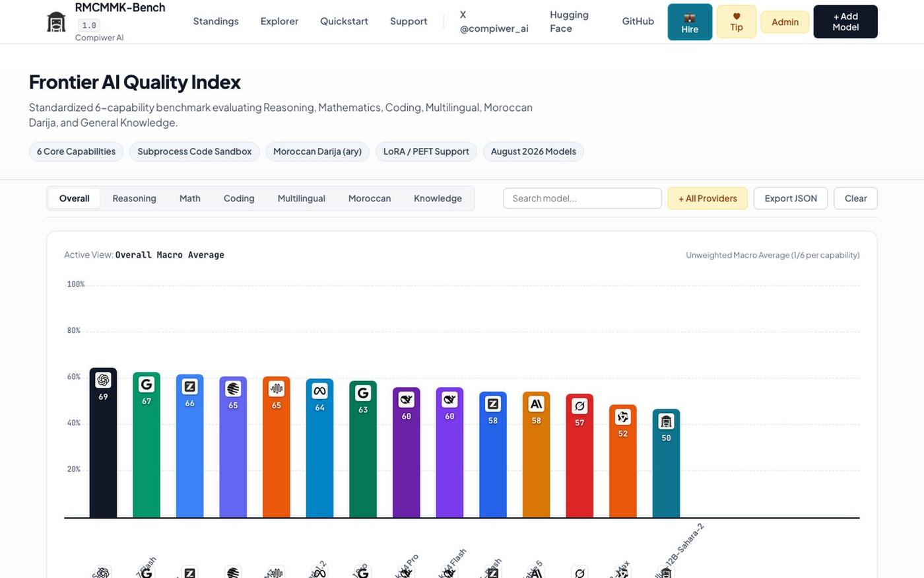
Task: Switch to the Multilingual tab
Action: tap(302, 198)
